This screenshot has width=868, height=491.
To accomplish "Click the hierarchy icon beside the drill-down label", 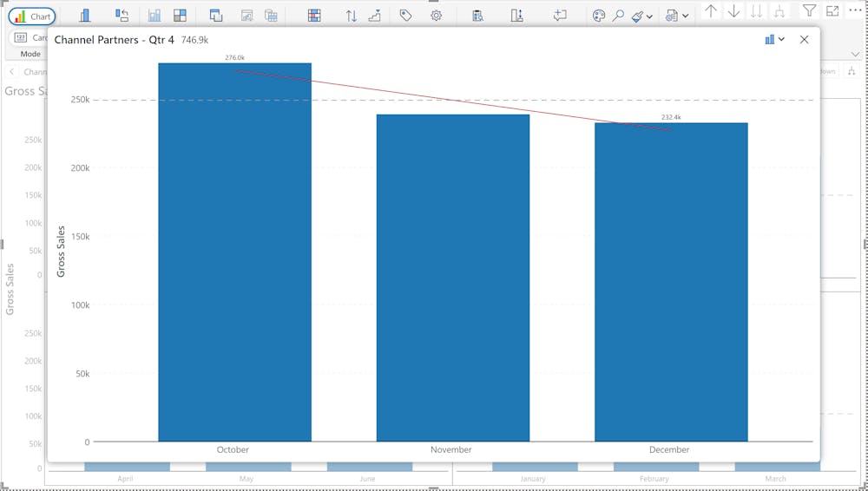I will 852,71.
